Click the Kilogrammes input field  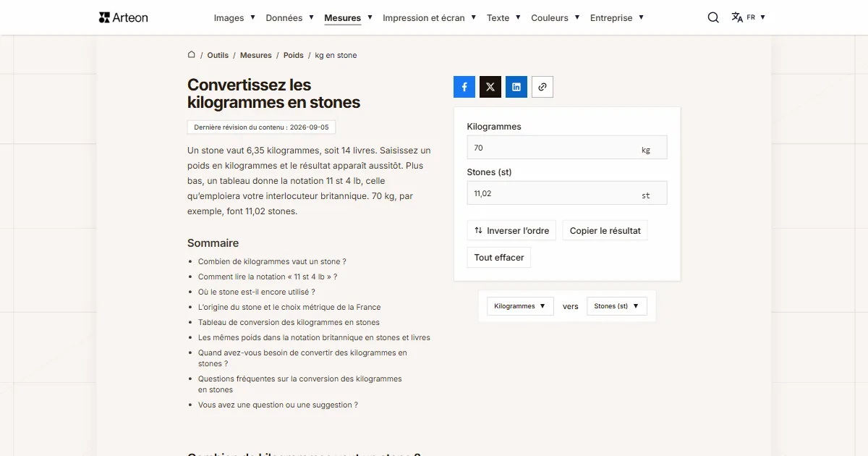coord(567,148)
